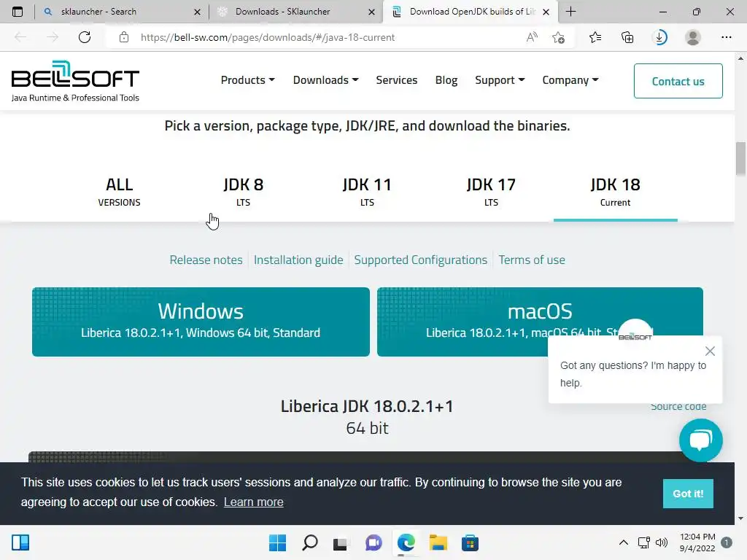The image size is (747, 560).
Task: Select the ALL VERSIONS tab
Action: tap(119, 192)
